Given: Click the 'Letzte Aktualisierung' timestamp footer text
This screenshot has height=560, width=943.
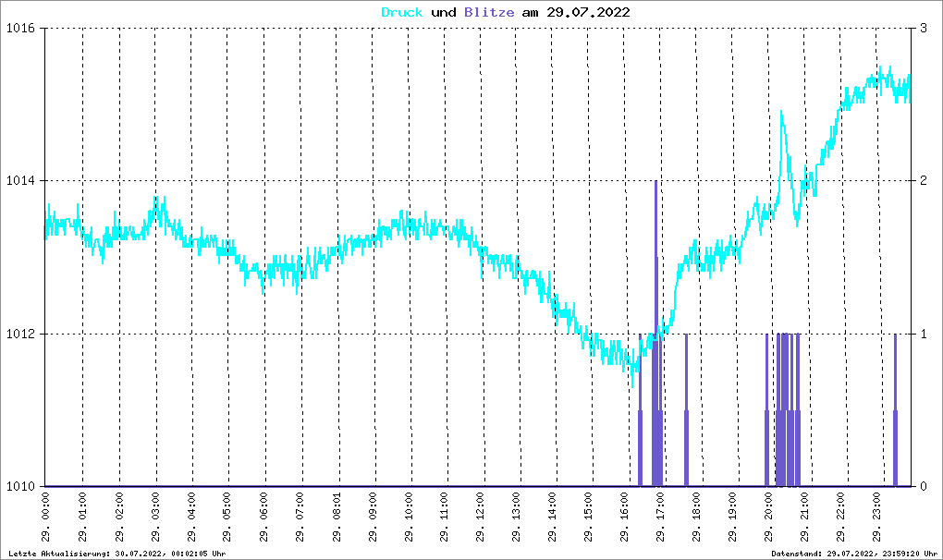Looking at the screenshot, I should [117, 554].
